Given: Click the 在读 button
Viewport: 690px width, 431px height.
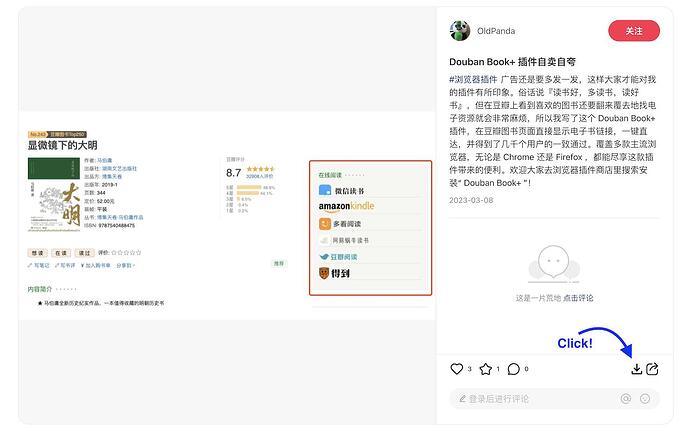Looking at the screenshot, I should tap(61, 253).
